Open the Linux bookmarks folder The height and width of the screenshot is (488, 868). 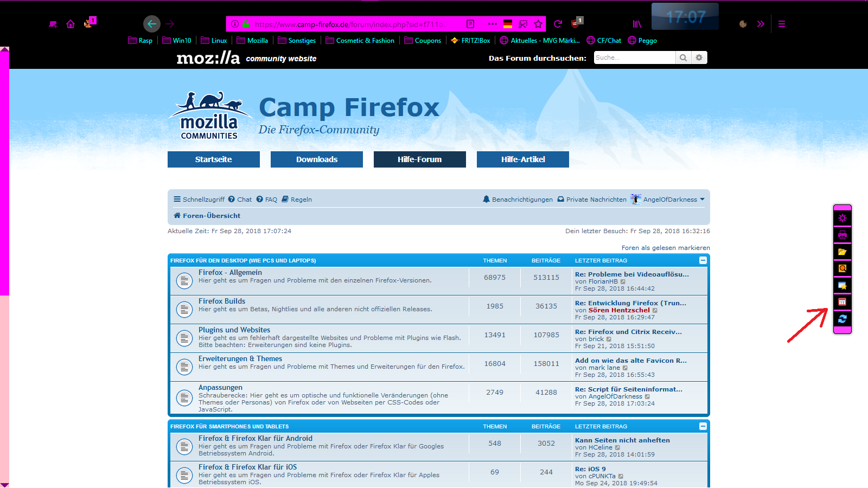(214, 41)
